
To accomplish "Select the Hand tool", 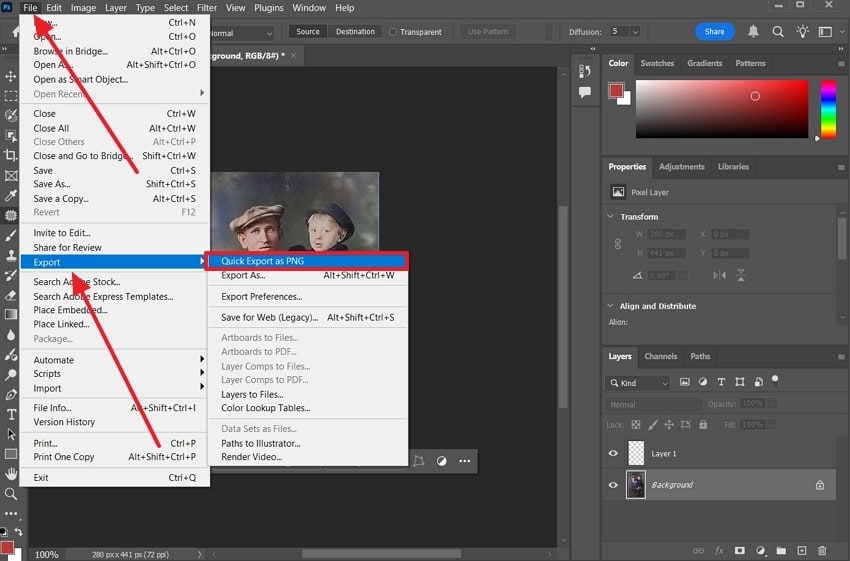I will click(11, 474).
